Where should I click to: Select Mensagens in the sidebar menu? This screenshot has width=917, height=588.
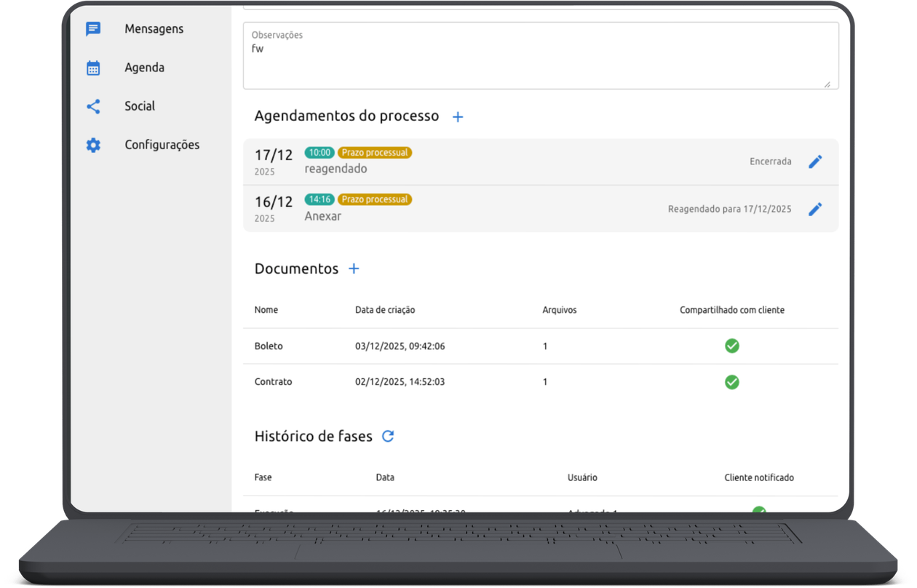click(x=154, y=29)
